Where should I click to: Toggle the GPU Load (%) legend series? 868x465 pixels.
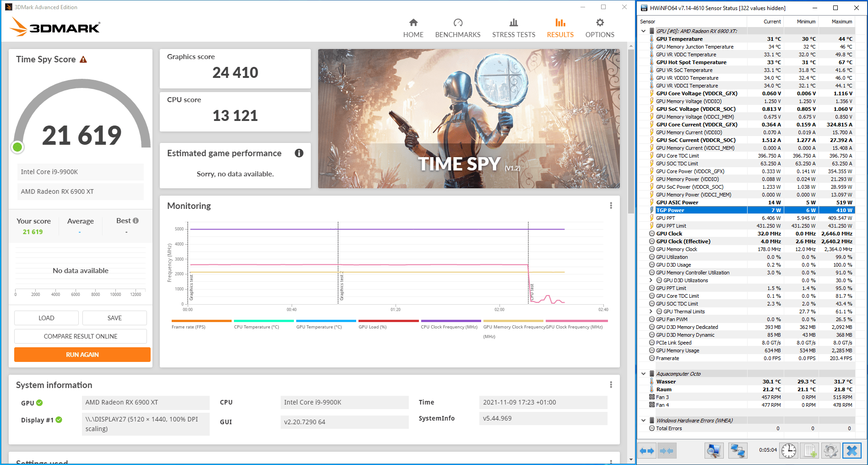click(x=388, y=324)
